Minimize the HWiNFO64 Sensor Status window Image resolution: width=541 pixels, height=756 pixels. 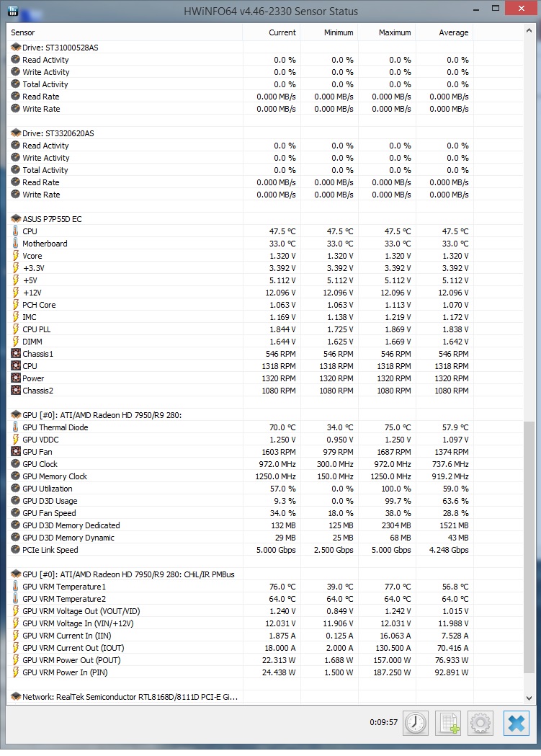pos(476,9)
